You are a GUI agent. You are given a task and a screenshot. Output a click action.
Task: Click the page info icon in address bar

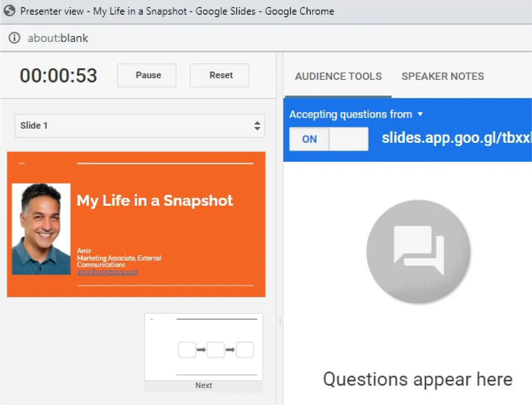coord(14,38)
